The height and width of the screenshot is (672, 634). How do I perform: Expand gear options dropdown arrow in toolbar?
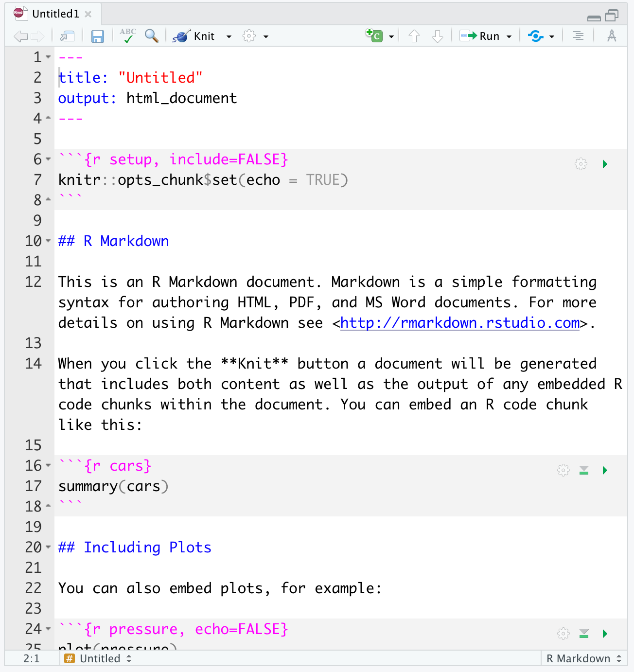[x=266, y=36]
